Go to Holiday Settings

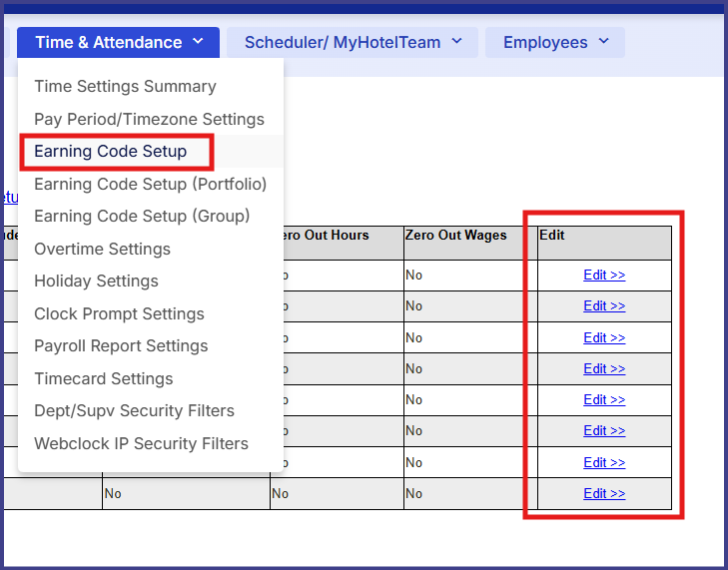pos(96,281)
